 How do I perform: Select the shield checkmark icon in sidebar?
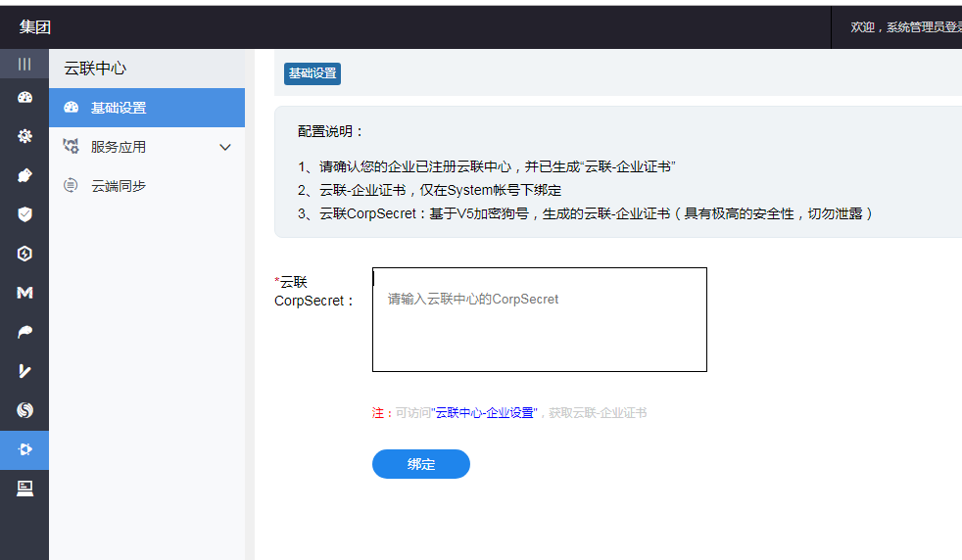pyautogui.click(x=24, y=214)
